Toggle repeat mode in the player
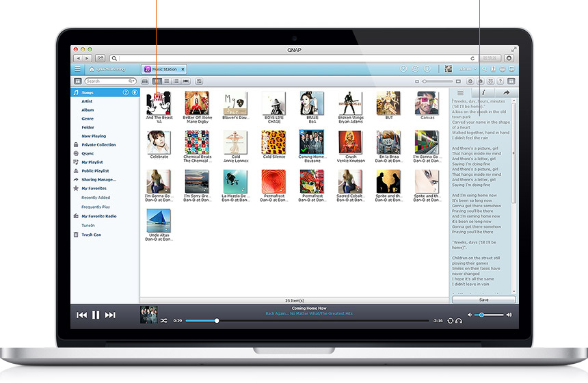This screenshot has width=588, height=383. coord(451,320)
